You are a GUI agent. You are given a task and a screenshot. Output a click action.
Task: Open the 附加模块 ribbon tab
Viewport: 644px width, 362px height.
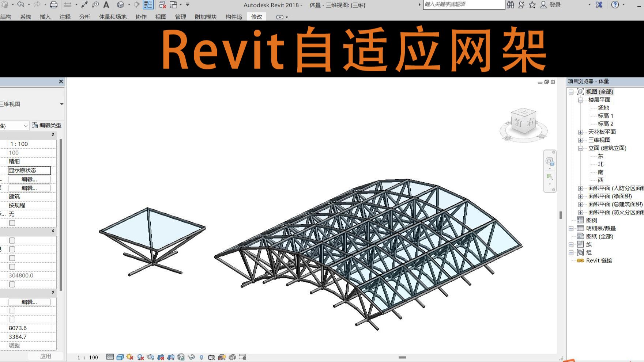[x=206, y=17]
